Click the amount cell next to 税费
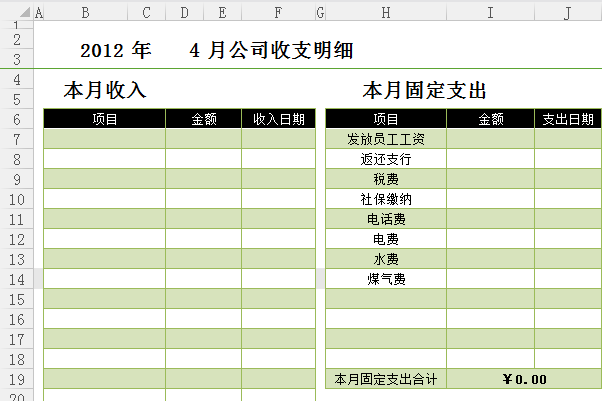Image resolution: width=602 pixels, height=401 pixels. [490, 179]
